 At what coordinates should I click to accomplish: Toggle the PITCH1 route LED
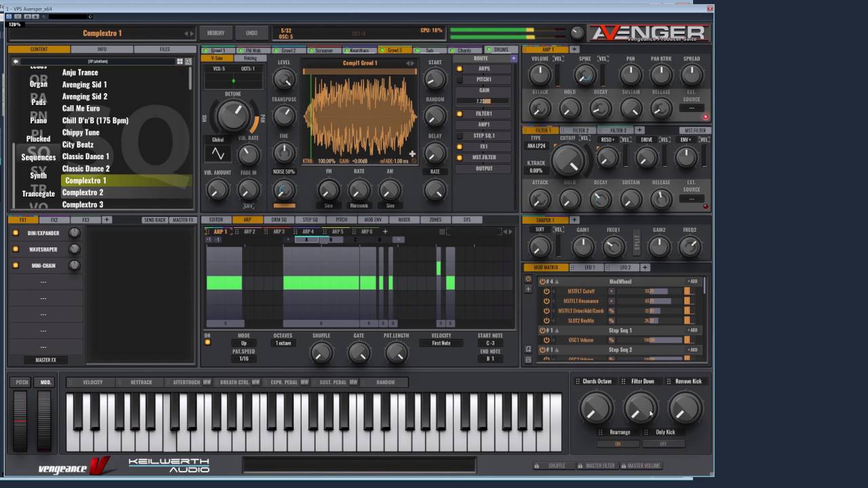[459, 79]
